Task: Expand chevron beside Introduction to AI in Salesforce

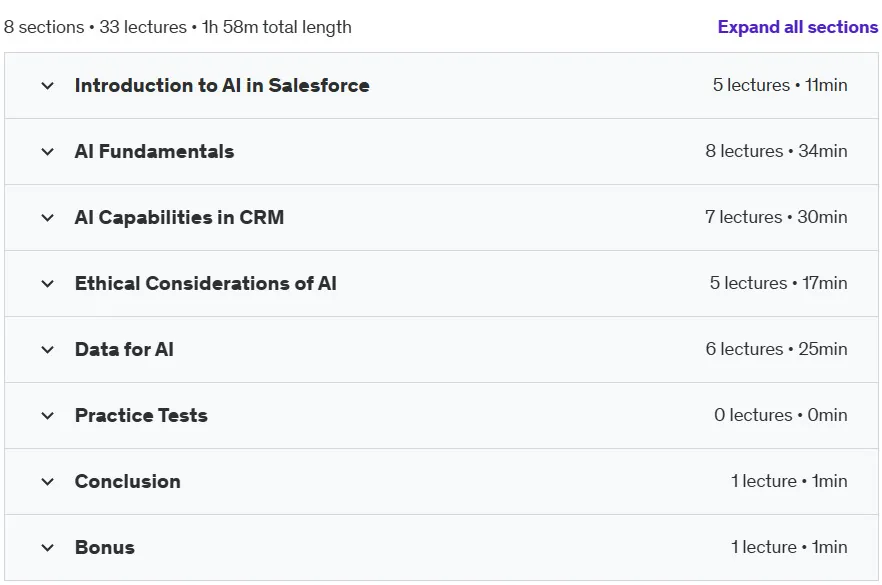Action: 48,86
